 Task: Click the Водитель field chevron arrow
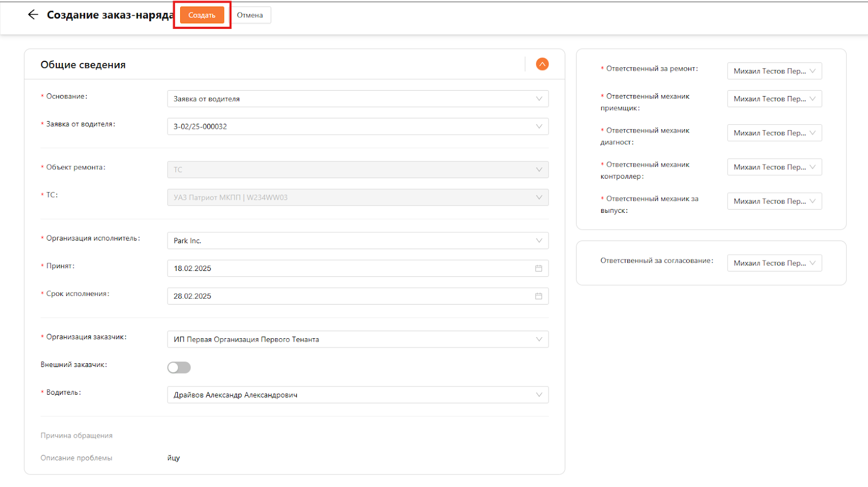[x=539, y=395]
